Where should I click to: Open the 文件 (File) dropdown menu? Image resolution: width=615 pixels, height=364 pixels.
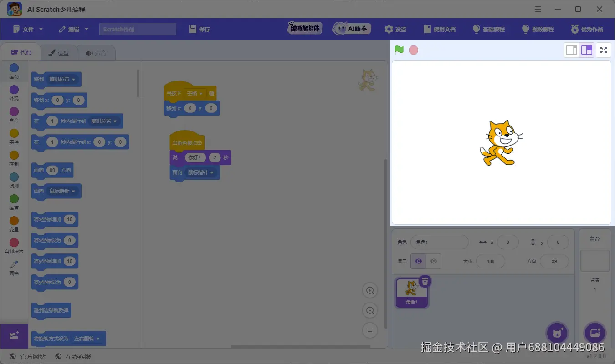[x=27, y=28]
